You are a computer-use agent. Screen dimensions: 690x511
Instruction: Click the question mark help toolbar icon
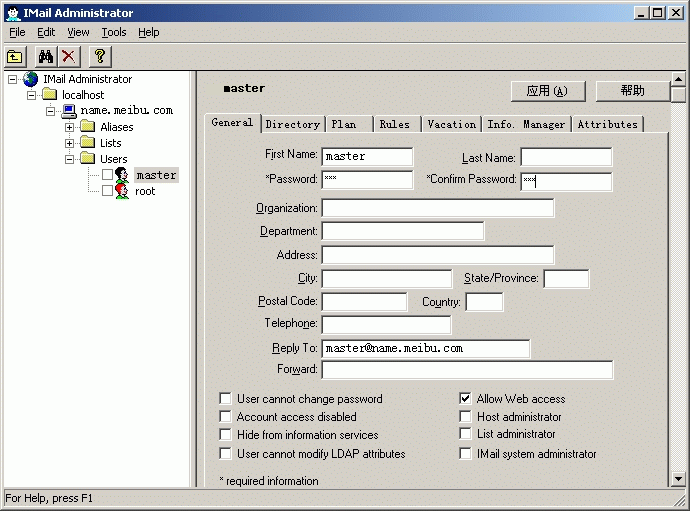tap(99, 57)
